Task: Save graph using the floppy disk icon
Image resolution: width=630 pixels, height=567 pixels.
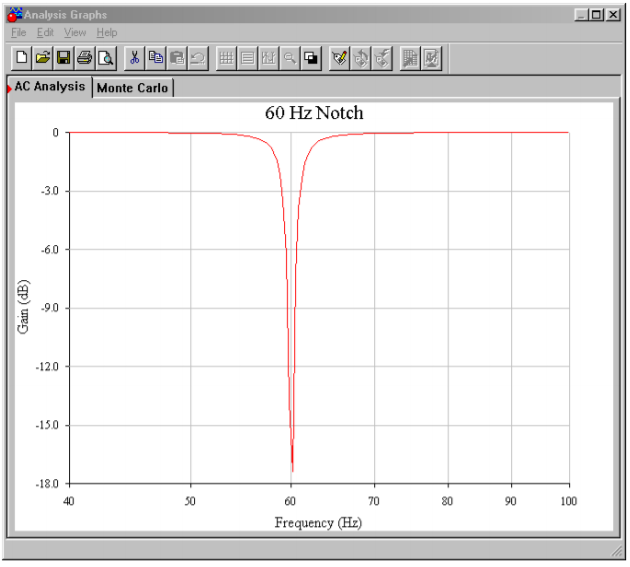Action: point(64,58)
